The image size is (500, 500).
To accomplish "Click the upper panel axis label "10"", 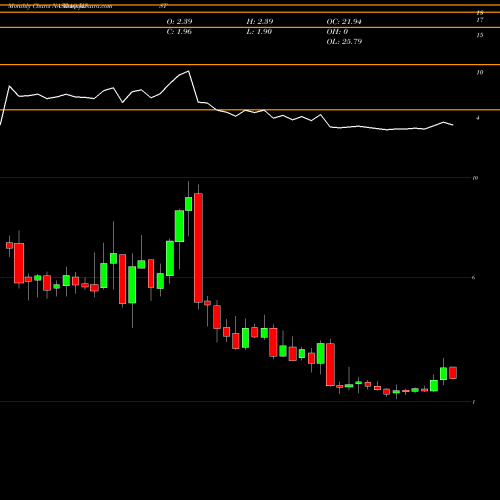I will pos(480,72).
